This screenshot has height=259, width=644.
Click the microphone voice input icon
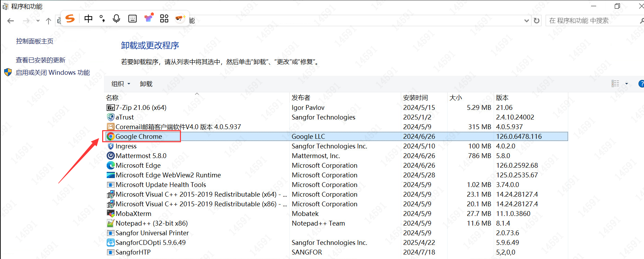116,19
